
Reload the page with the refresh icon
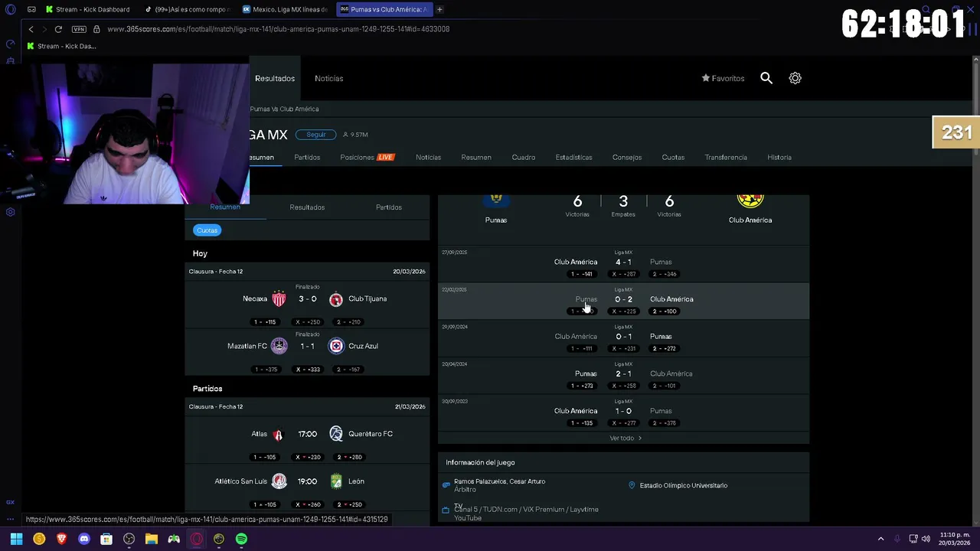pyautogui.click(x=58, y=29)
